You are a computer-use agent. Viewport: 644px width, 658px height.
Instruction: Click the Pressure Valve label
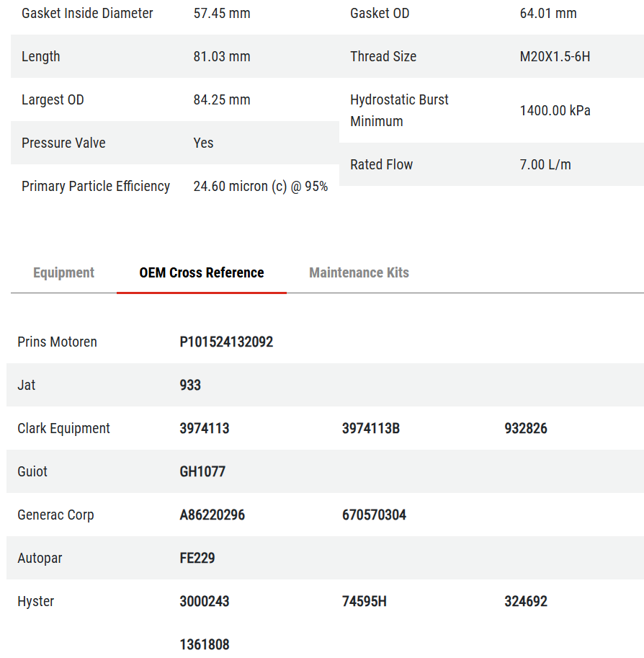tap(63, 143)
